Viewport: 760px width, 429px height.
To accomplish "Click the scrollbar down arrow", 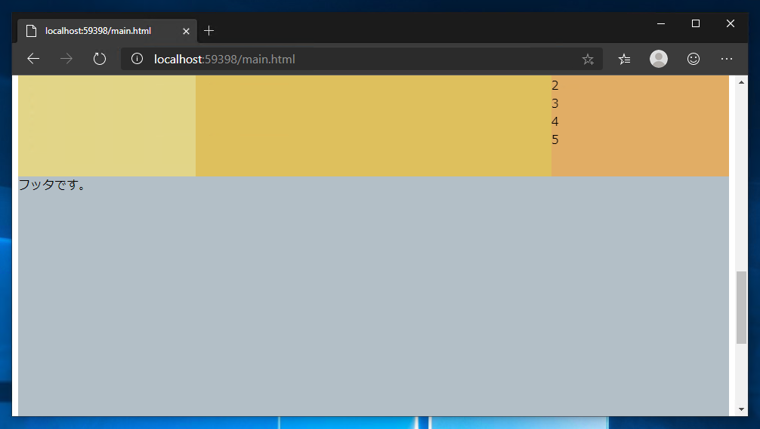I will (741, 410).
